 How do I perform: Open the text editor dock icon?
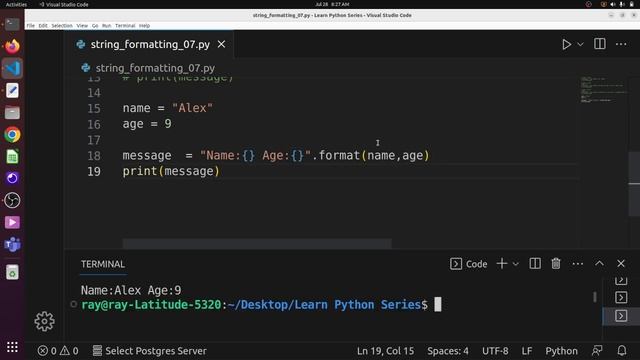pyautogui.click(x=12, y=91)
